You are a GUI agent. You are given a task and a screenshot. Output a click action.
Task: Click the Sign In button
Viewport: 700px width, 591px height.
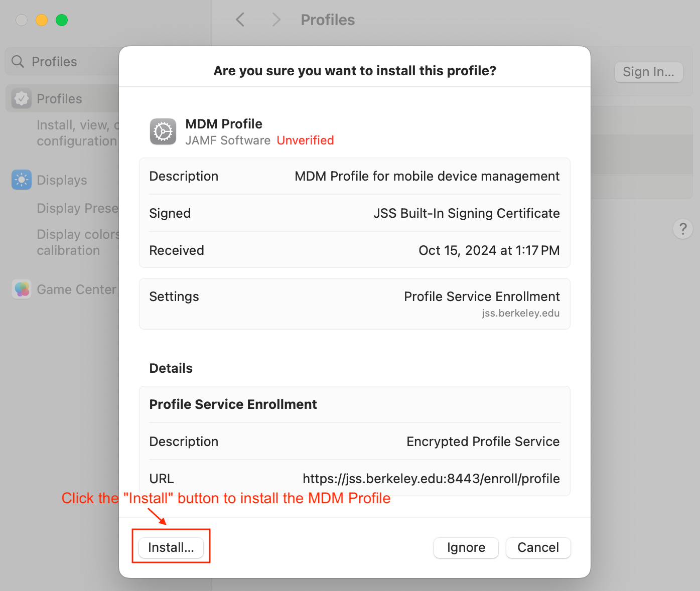[x=648, y=72]
